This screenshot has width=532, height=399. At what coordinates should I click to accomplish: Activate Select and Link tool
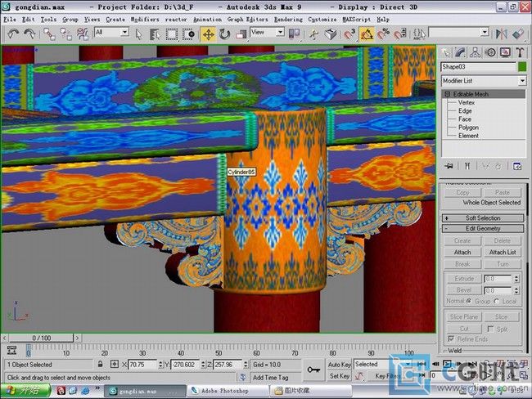point(50,34)
